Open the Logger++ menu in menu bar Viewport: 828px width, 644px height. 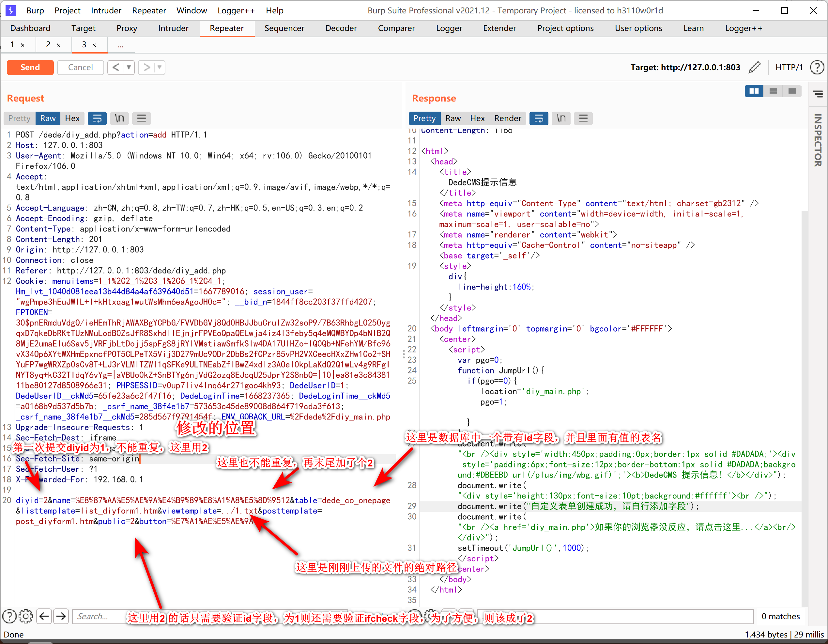coord(236,10)
